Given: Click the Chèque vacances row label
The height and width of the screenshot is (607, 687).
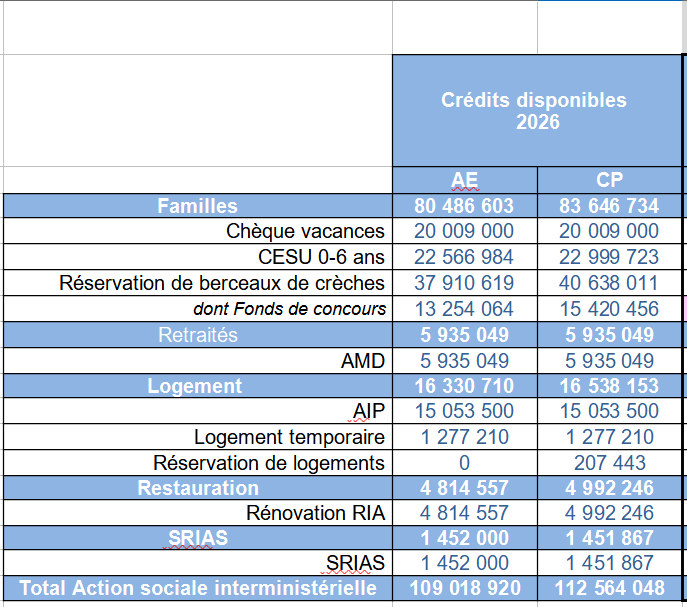Looking at the screenshot, I should [x=306, y=232].
